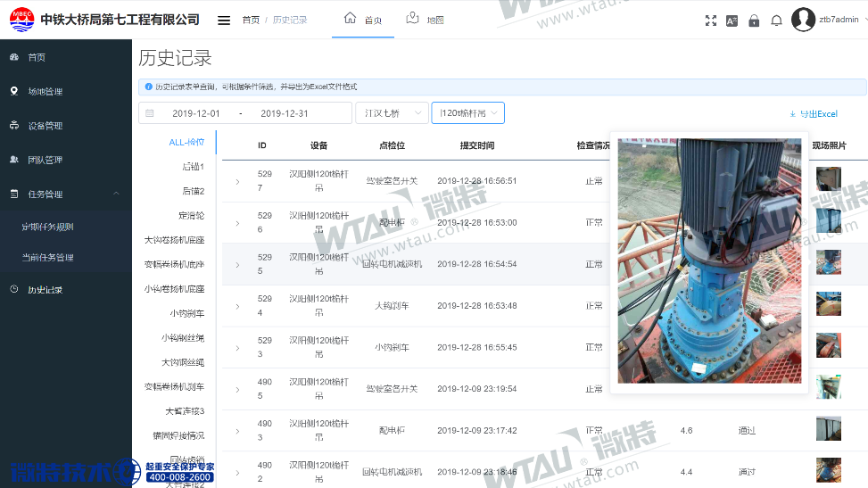Click the 导出Excel export link
Viewport: 868px width, 488px height.
tap(813, 114)
